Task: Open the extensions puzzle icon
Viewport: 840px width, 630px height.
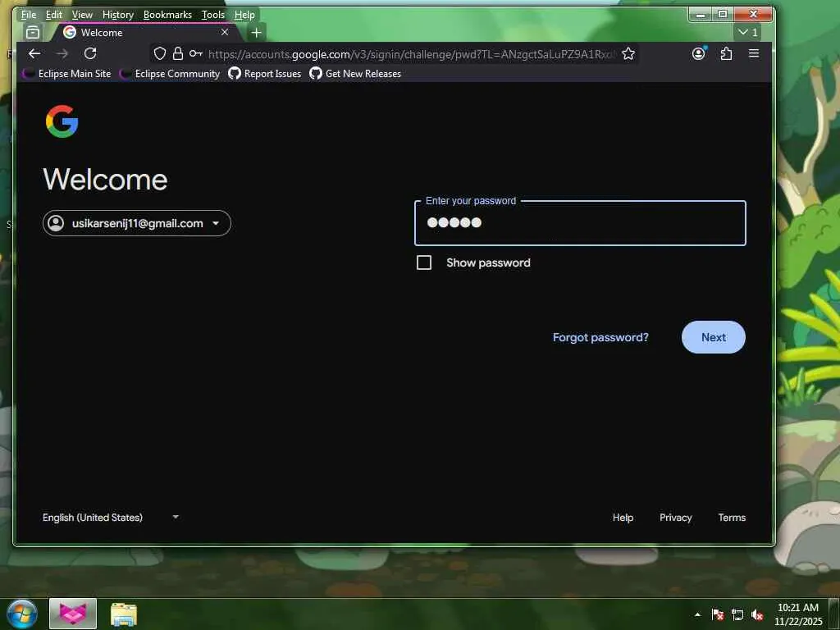Action: click(726, 53)
